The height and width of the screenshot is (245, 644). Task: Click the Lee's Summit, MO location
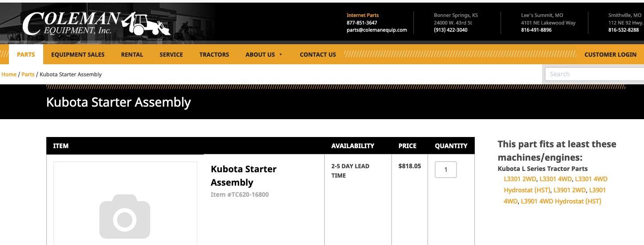542,15
